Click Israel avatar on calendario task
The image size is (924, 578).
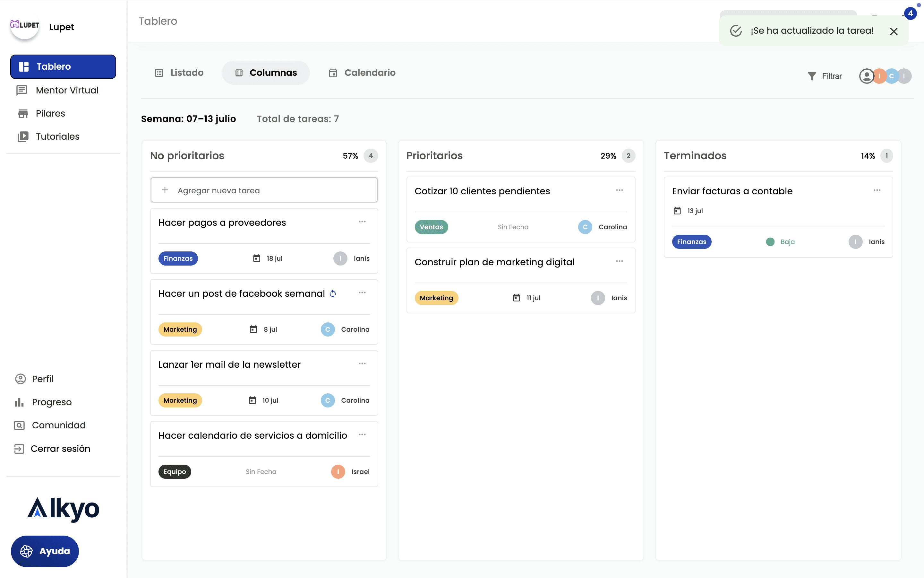point(338,472)
